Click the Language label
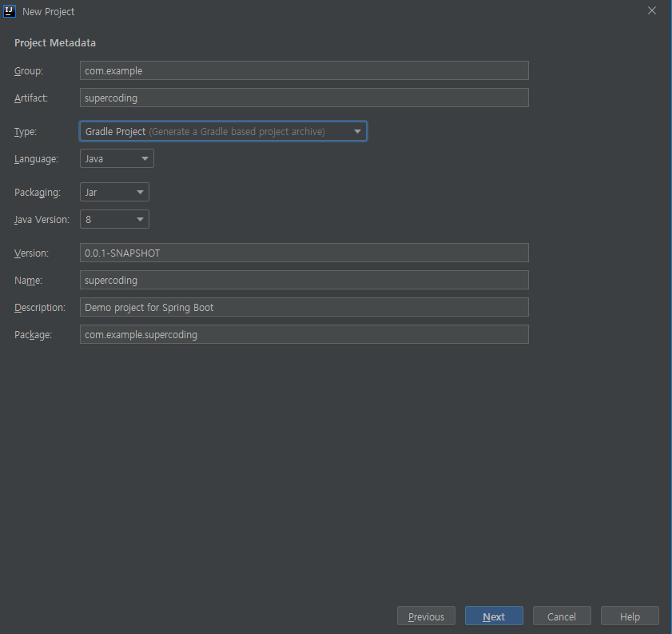 tap(36, 159)
